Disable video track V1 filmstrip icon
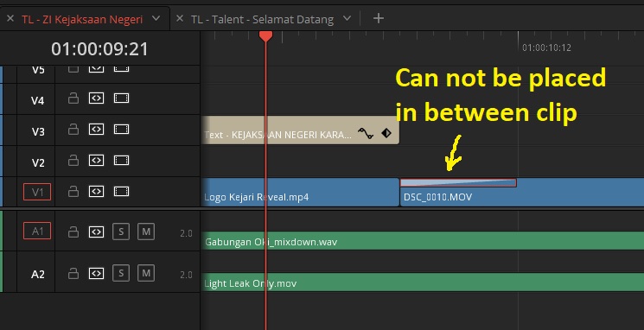644x330 pixels. (x=121, y=191)
